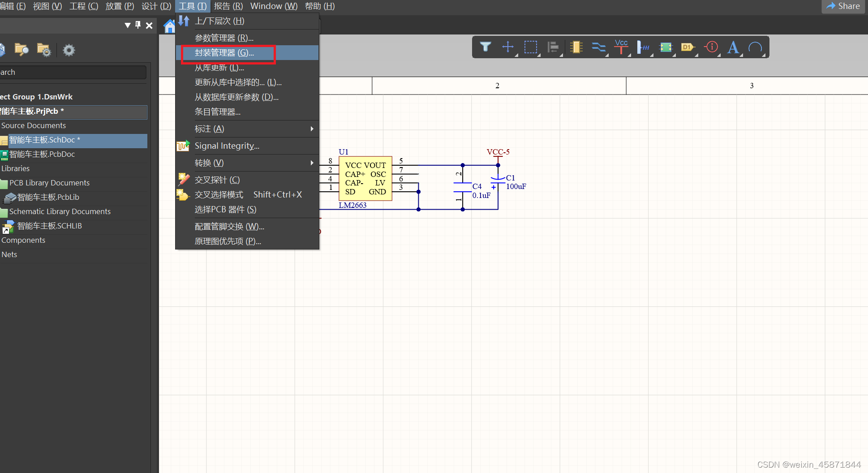
Task: Click the Share button
Action: [843, 6]
